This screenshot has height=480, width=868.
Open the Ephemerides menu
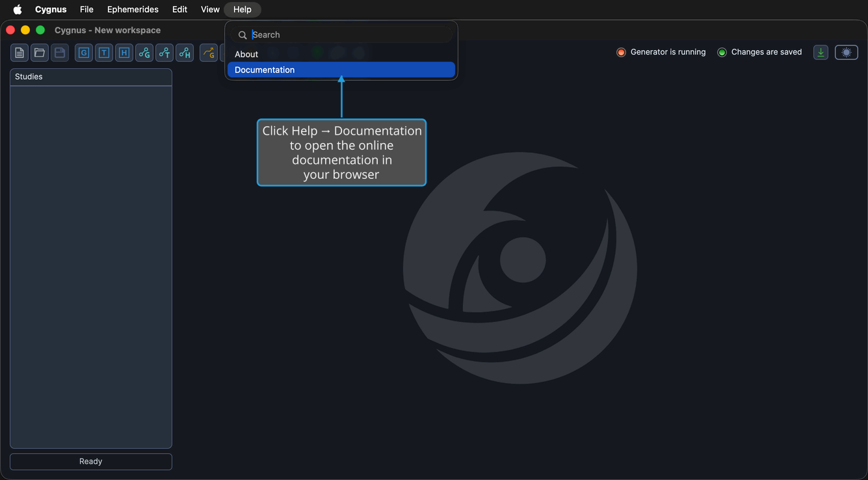click(x=133, y=9)
